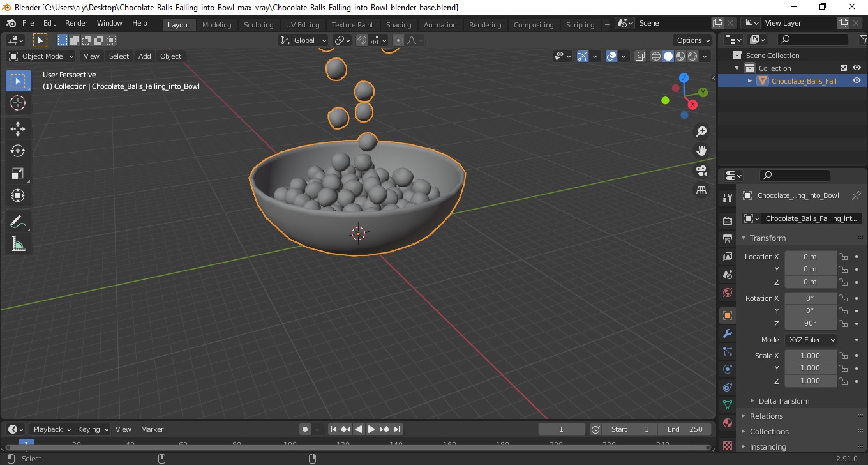
Task: Hide Chocolate_Balls_Fall object with eye icon
Action: click(857, 80)
